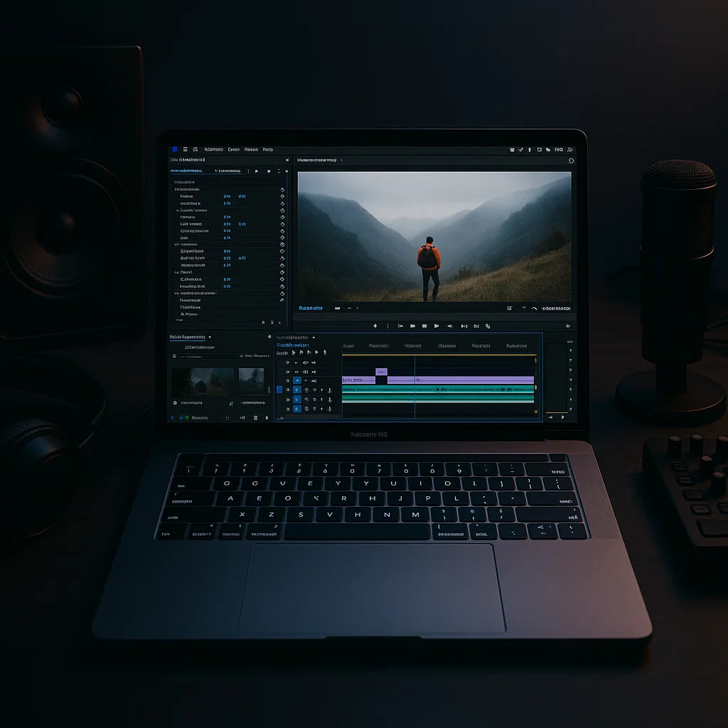
Task: Select the first clip thumbnail in the project bin
Action: click(x=202, y=382)
